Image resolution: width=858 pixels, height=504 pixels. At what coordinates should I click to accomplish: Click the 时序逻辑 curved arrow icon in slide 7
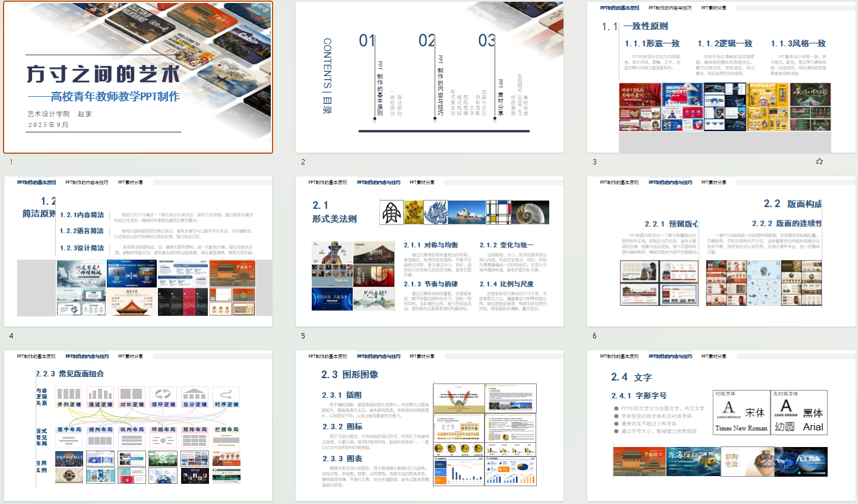(226, 394)
